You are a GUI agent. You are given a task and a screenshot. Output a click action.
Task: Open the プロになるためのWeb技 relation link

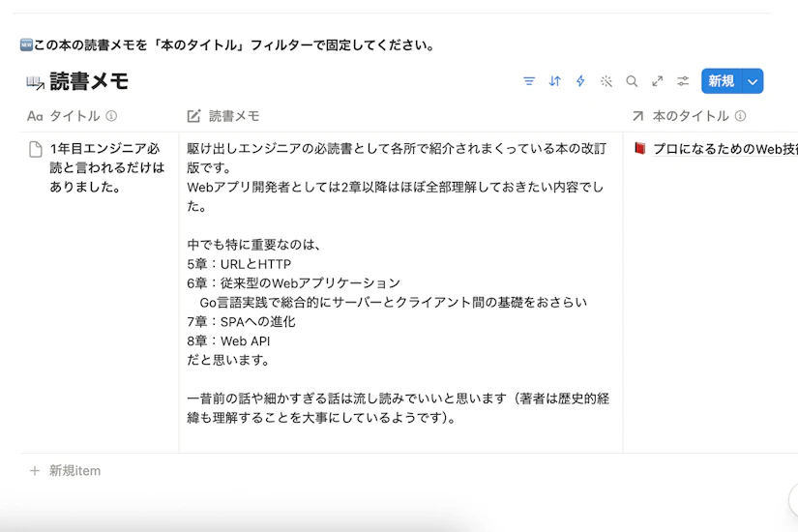(x=725, y=149)
